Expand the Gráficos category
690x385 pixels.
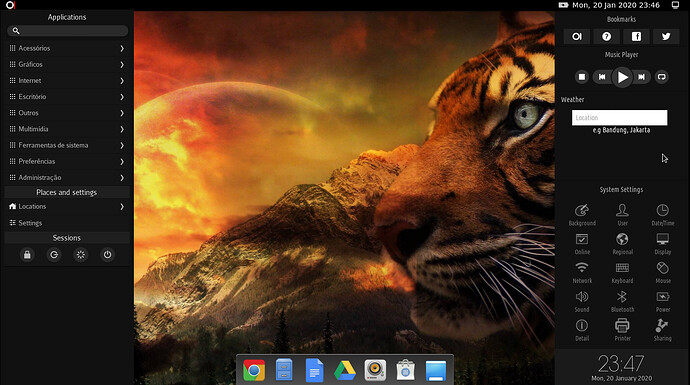(x=67, y=64)
